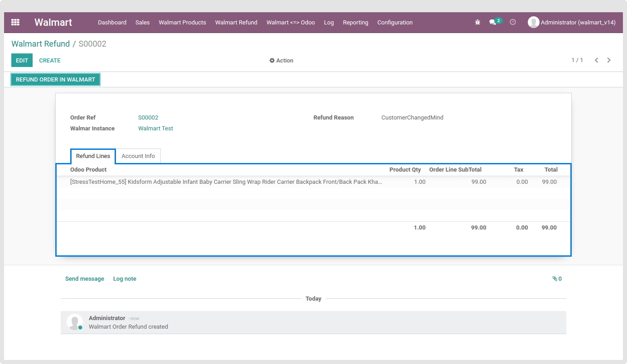627x364 pixels.
Task: Click the Order Ref field label
Action: [83, 118]
